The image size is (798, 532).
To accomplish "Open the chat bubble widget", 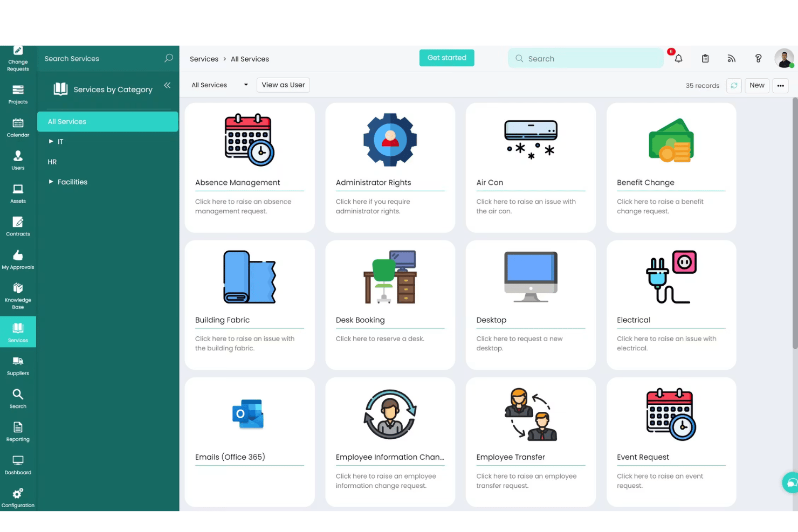I will (x=790, y=482).
